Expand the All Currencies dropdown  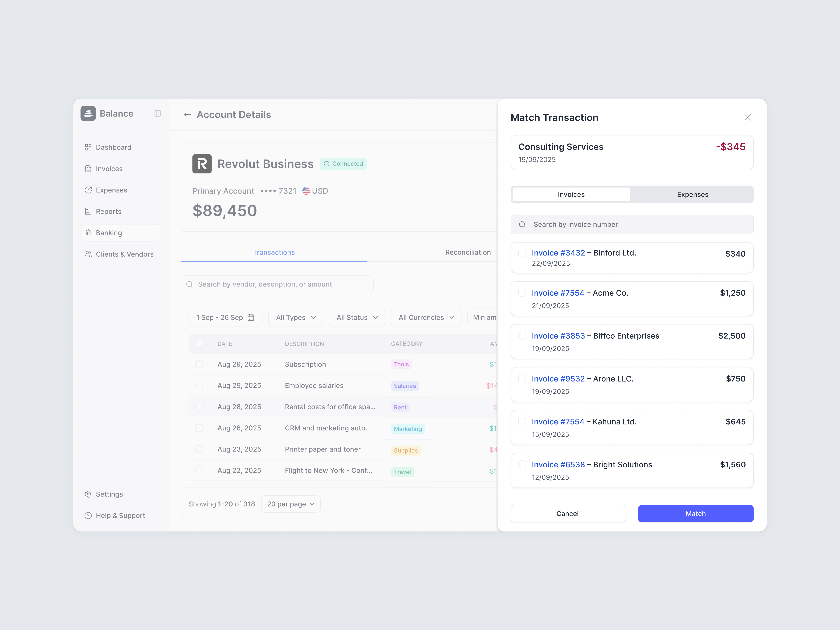click(426, 317)
